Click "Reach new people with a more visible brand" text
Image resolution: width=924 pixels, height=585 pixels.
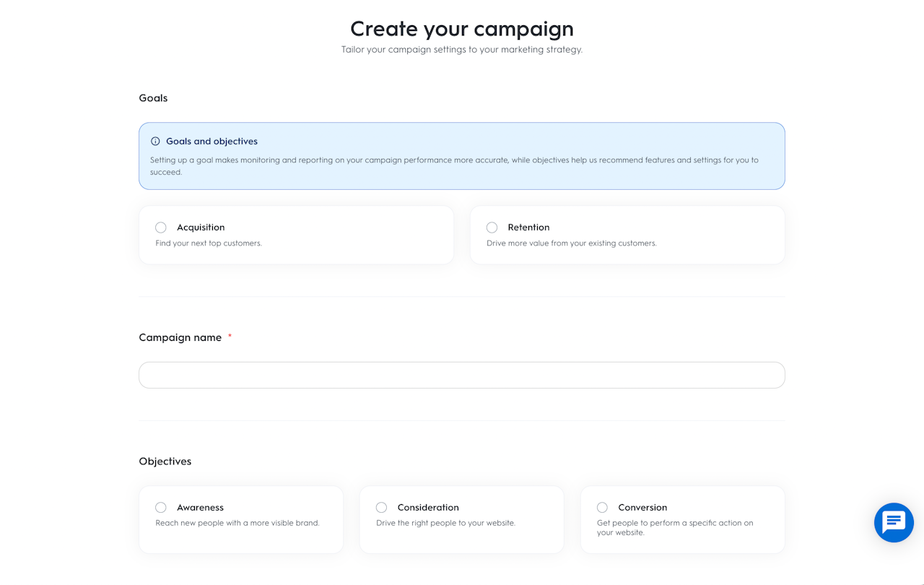pyautogui.click(x=237, y=523)
